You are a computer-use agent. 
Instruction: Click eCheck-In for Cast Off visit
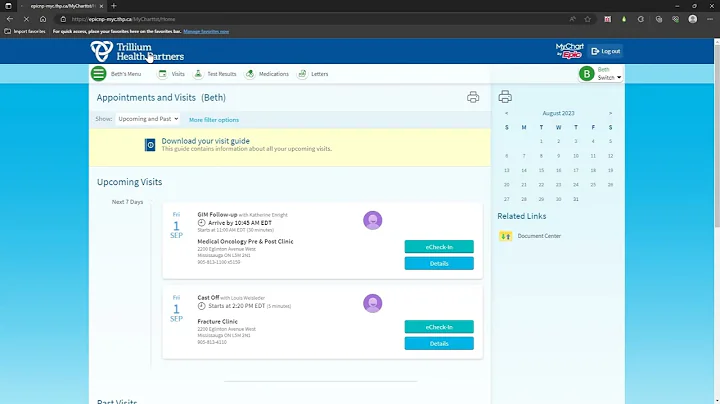pos(439,327)
